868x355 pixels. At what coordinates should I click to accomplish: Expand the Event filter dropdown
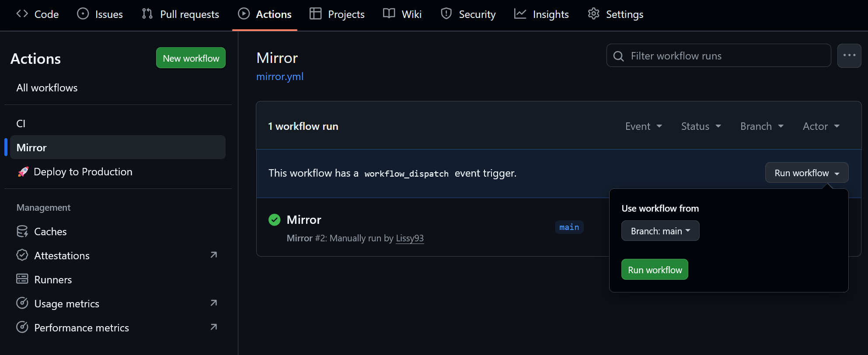(x=643, y=126)
